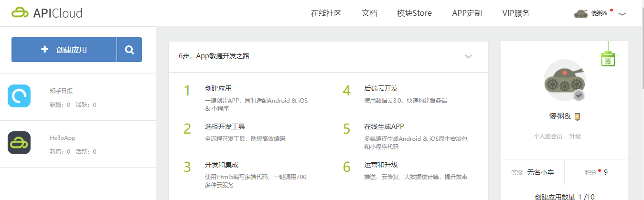The image size is (644, 200).
Task: Open step 5 在线生成APP heading
Action: pyautogui.click(x=384, y=126)
